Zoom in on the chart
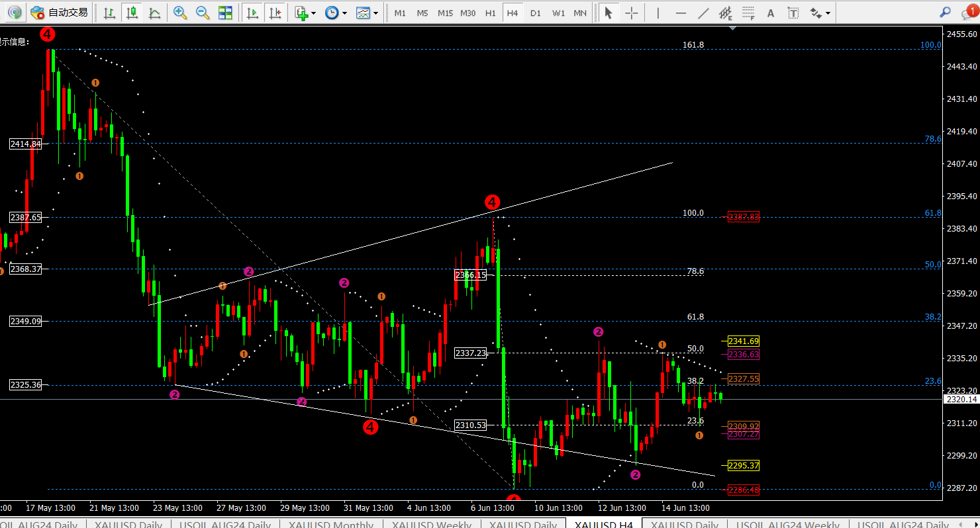Screen dimensions: 980x528 179,13
